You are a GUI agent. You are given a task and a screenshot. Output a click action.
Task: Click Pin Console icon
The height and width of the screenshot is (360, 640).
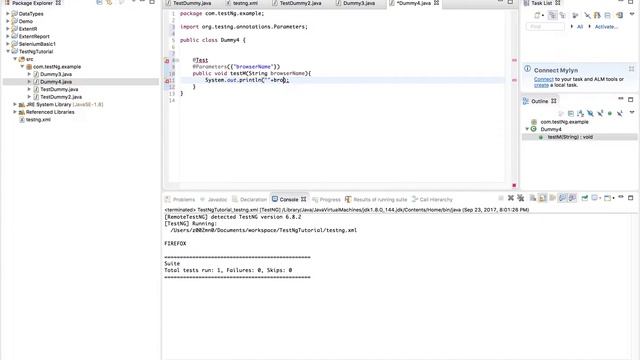tap(585, 198)
